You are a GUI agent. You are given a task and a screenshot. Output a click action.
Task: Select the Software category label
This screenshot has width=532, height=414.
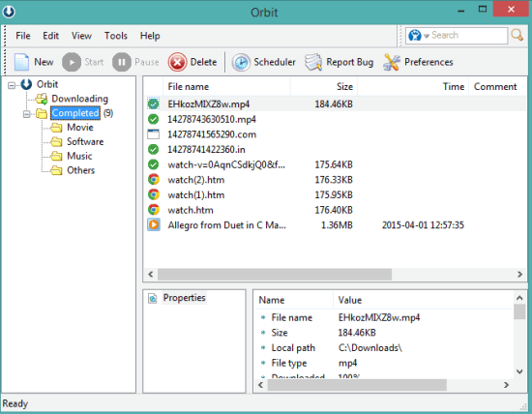(85, 142)
